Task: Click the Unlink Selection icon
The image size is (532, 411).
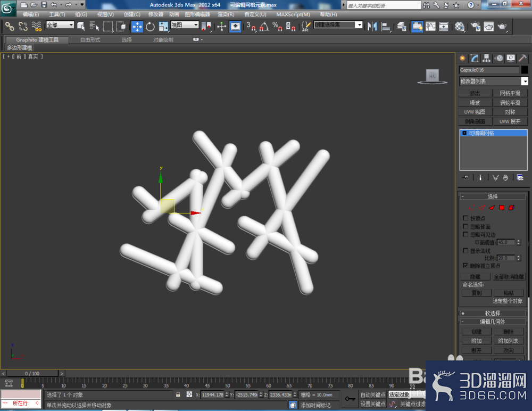Action: coord(23,26)
